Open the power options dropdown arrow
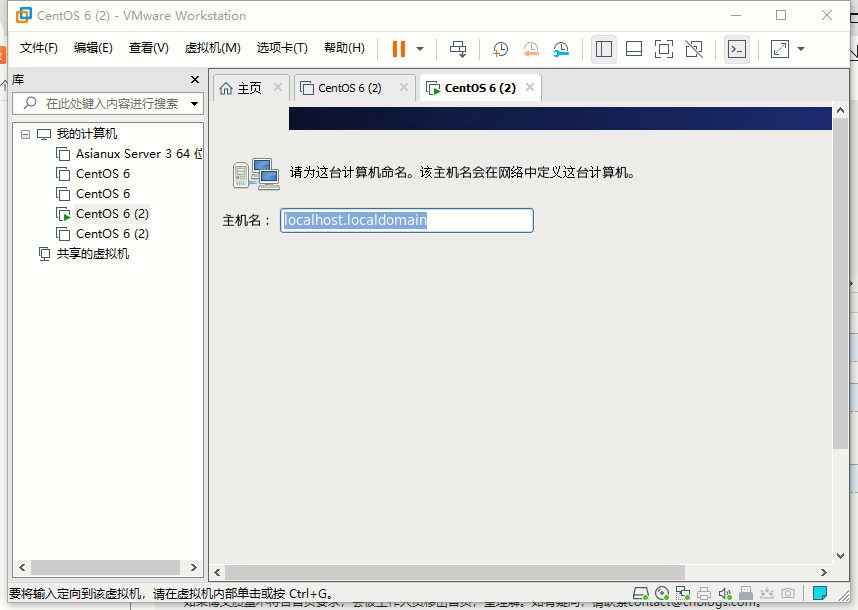Screen dimensions: 858x610 (420, 49)
